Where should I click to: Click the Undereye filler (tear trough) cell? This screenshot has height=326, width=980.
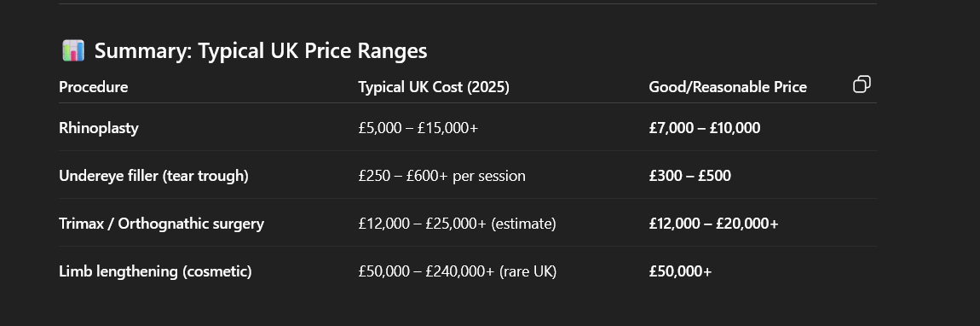click(x=153, y=176)
